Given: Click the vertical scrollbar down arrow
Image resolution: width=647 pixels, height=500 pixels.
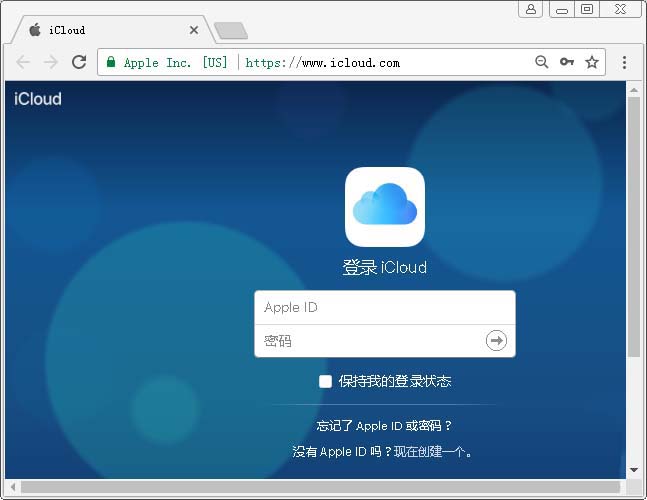Looking at the screenshot, I should (x=634, y=470).
